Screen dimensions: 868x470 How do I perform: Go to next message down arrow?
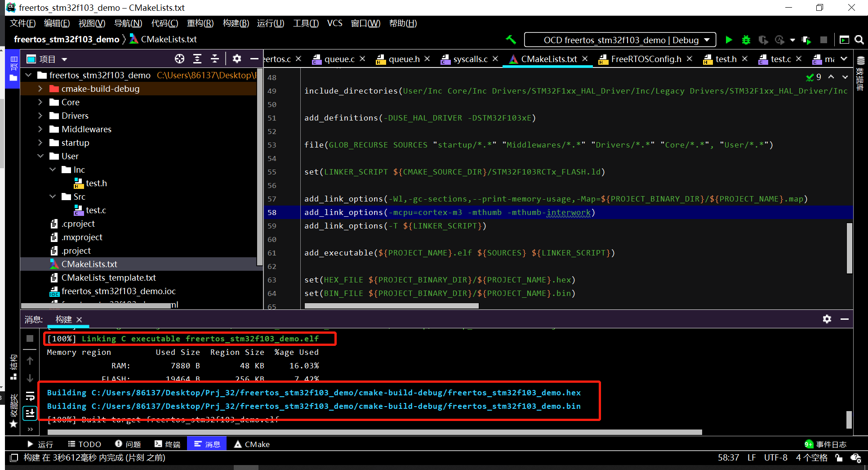pos(30,378)
